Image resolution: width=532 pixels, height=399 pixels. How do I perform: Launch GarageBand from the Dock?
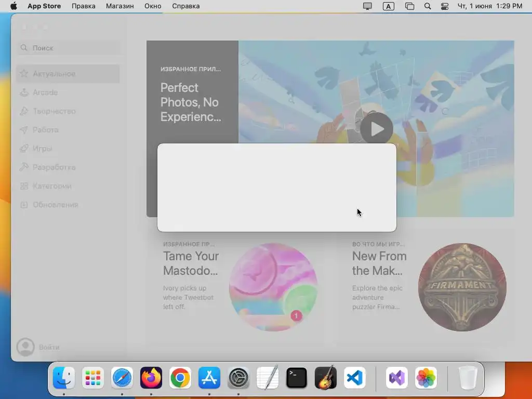[326, 378]
